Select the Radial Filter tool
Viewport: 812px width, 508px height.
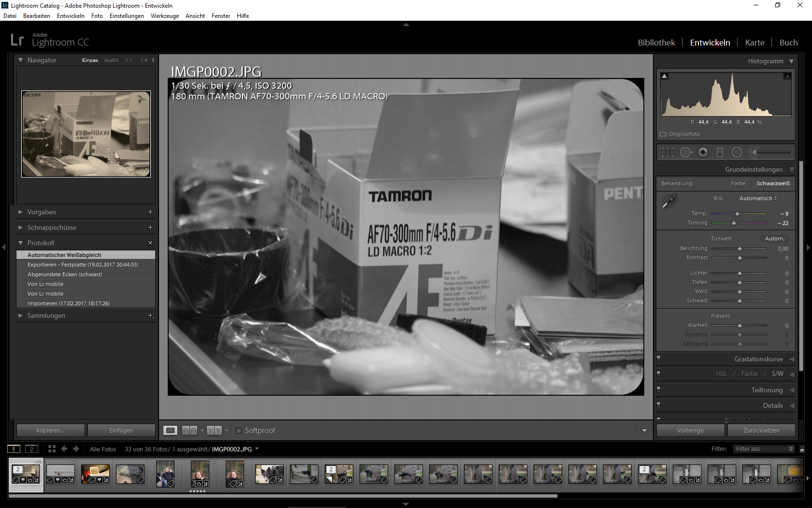pos(737,152)
